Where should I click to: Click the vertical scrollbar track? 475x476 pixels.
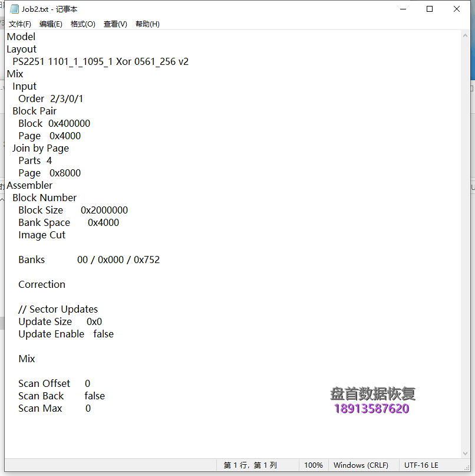(x=466, y=236)
